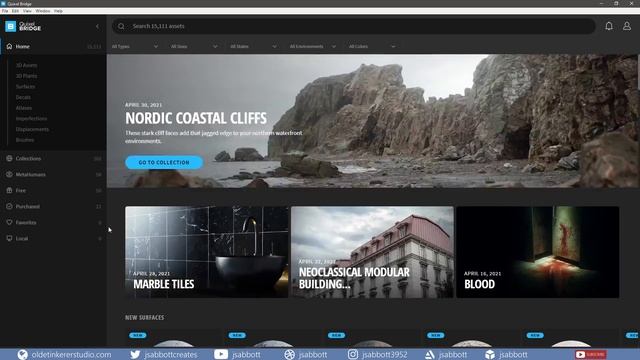Open the Purchased assets section
This screenshot has height=360, width=640.
pos(53,207)
